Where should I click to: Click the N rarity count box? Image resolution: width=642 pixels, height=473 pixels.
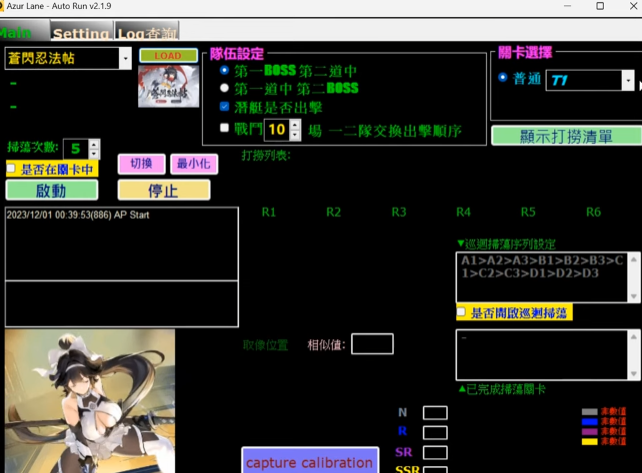[x=435, y=413]
